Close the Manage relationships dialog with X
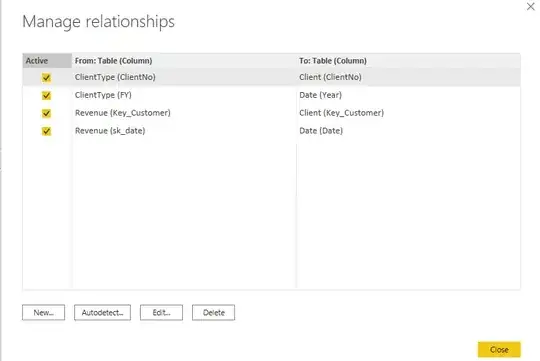Screen dimensions: 540x361 point(530,7)
